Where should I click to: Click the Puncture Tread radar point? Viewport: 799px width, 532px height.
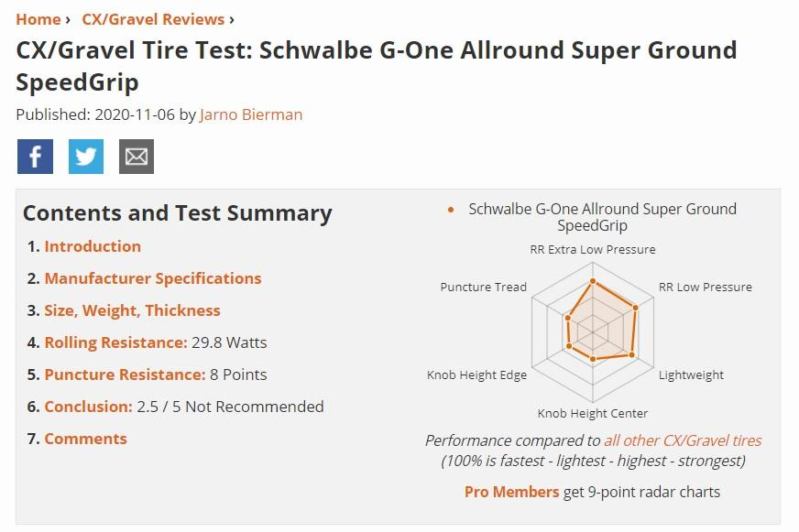(568, 318)
